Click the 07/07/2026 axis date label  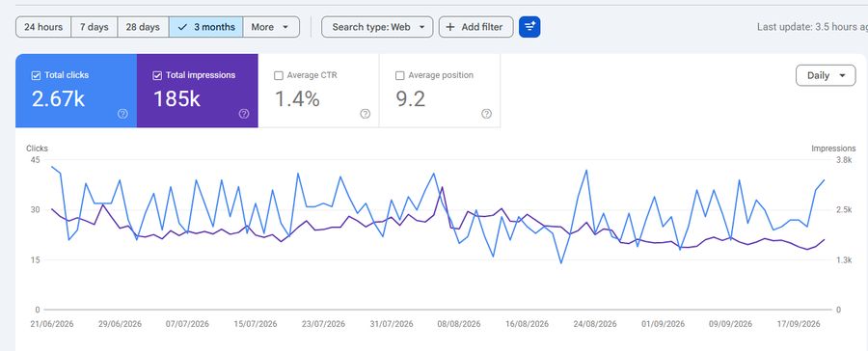tap(187, 324)
